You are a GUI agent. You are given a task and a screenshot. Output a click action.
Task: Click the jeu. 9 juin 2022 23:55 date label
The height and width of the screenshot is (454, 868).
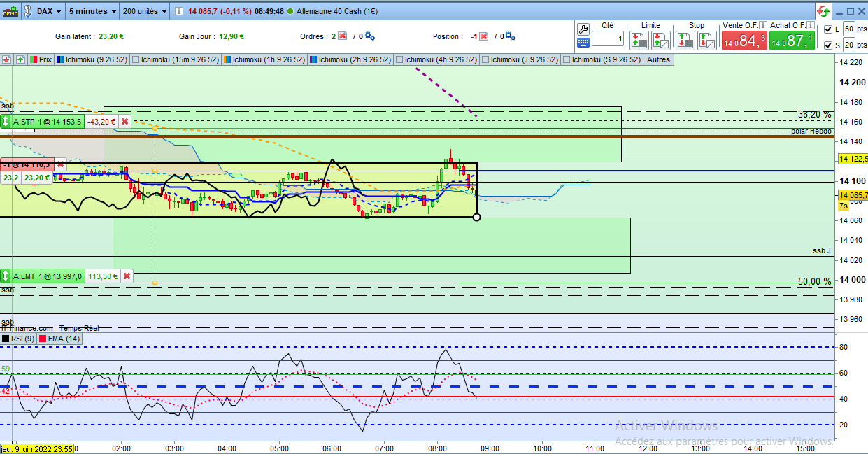pyautogui.click(x=36, y=448)
